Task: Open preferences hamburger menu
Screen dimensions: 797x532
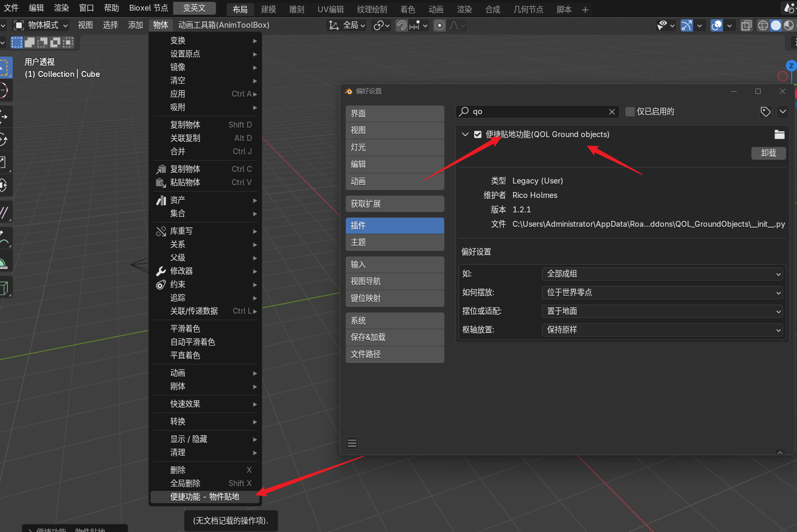Action: pos(352,443)
